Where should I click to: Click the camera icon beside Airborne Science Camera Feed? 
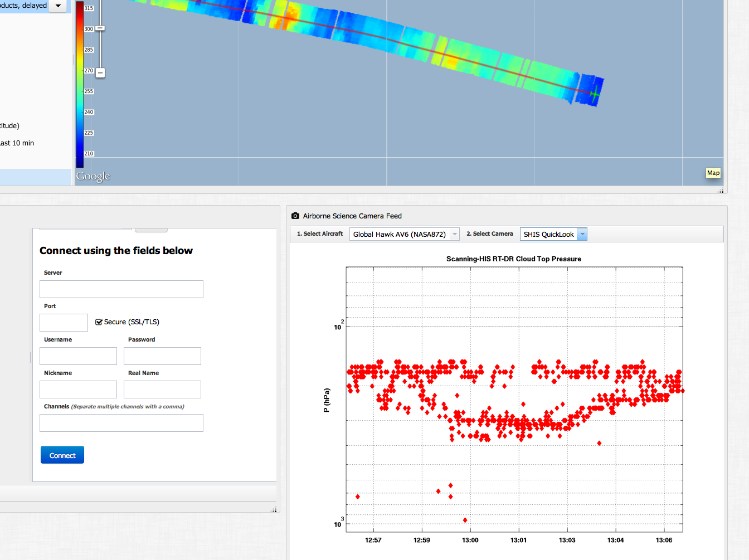pos(295,216)
